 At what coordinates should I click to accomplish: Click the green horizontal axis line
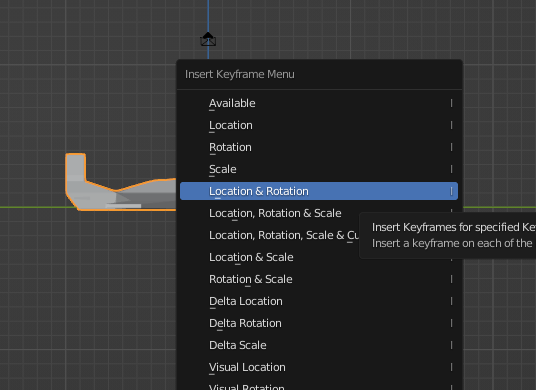tap(34, 207)
